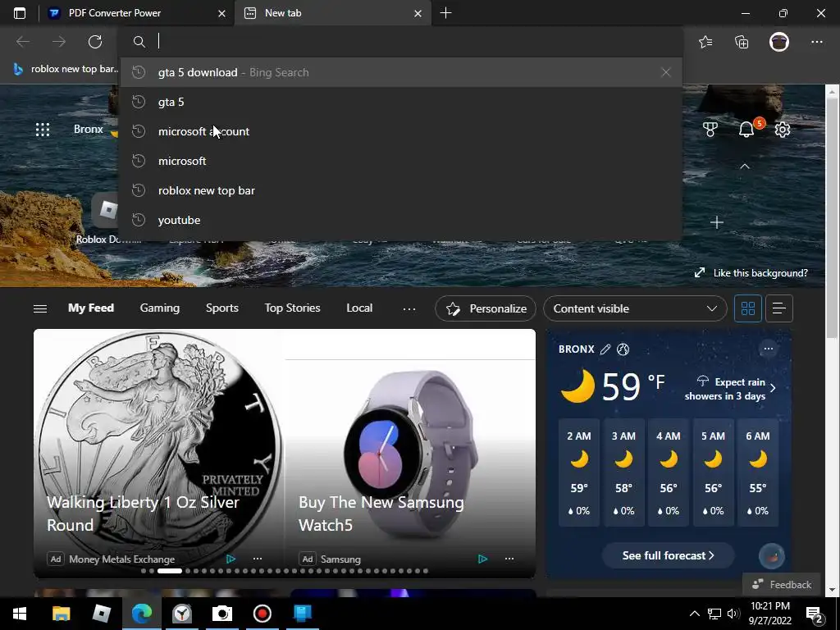840x630 pixels.
Task: Expand the rain showers forecast alert
Action: pyautogui.click(x=729, y=389)
